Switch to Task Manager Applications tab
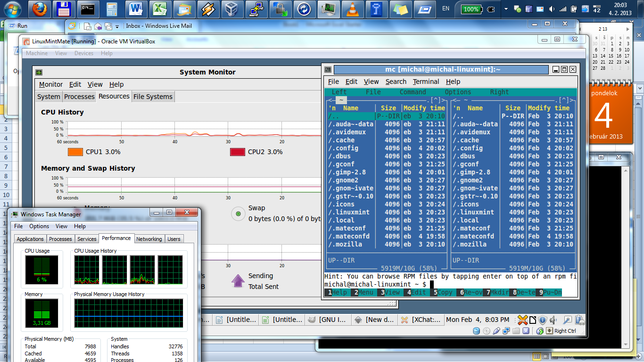 point(30,239)
